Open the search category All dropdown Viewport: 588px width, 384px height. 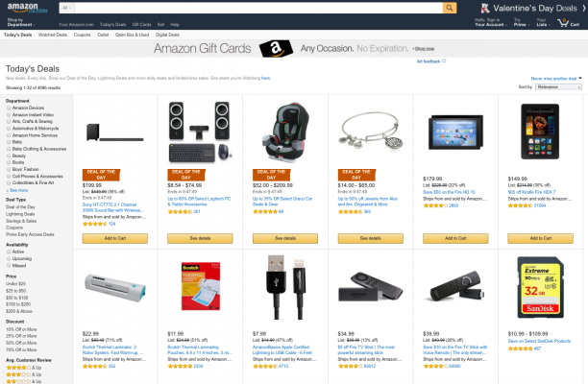coord(66,8)
